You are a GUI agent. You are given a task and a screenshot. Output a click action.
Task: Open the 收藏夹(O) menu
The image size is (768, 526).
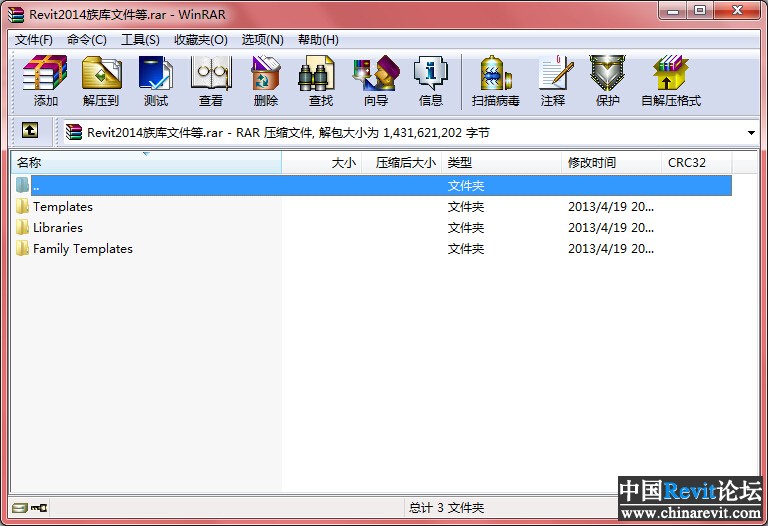pyautogui.click(x=201, y=40)
